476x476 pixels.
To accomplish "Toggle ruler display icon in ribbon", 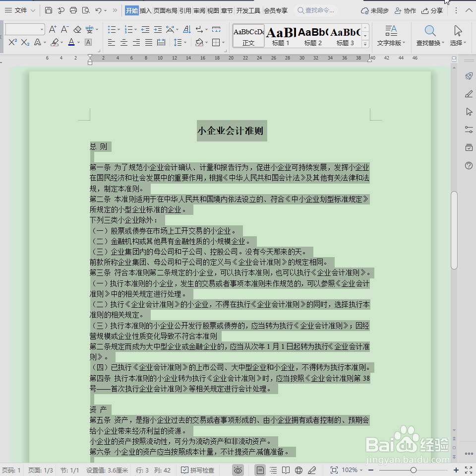I will [x=216, y=29].
